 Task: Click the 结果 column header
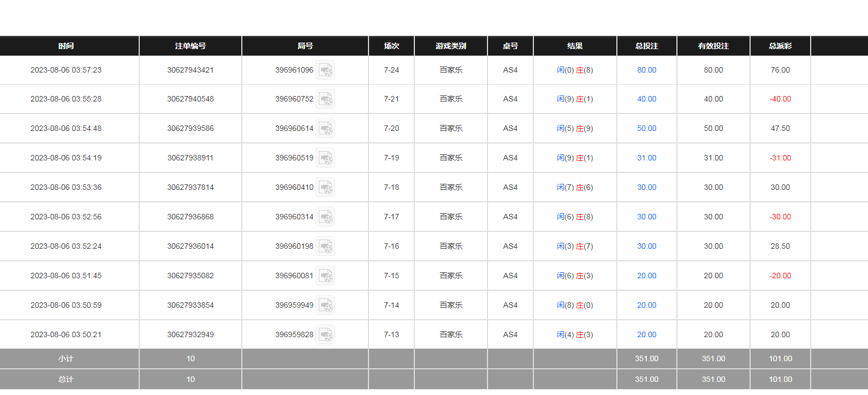click(x=574, y=46)
